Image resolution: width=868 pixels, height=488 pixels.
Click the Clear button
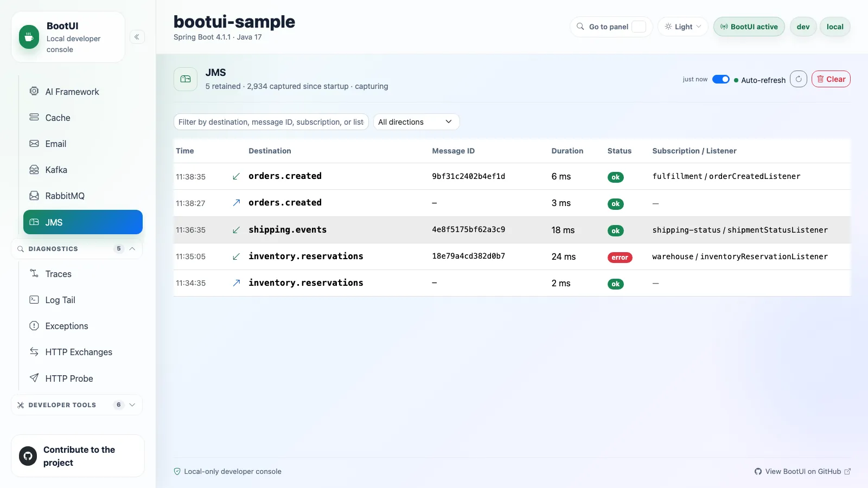[x=831, y=79]
